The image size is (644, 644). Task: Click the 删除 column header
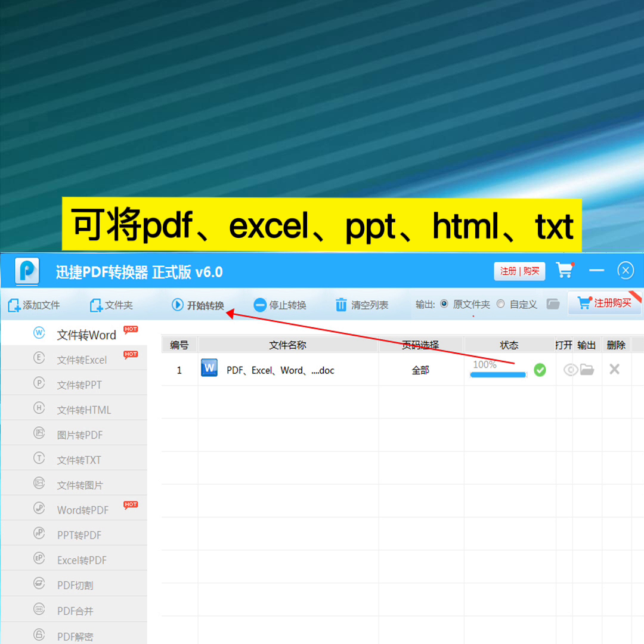coord(616,345)
